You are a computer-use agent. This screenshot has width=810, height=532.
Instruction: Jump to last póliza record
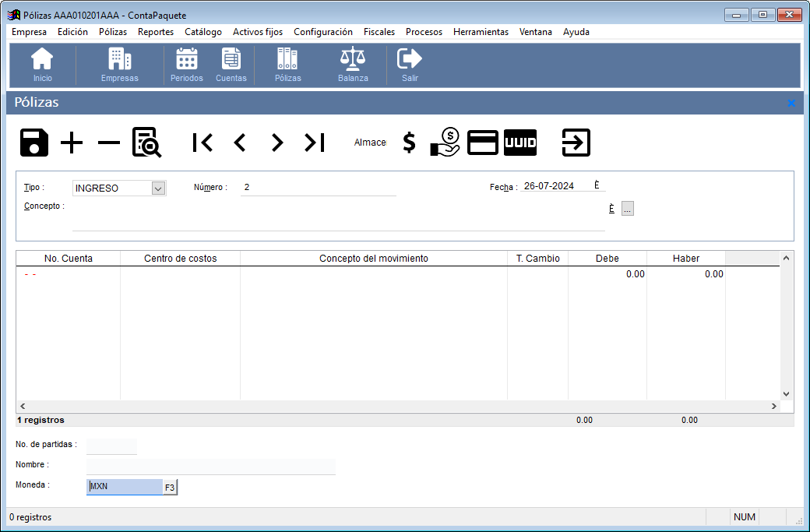[x=315, y=143]
